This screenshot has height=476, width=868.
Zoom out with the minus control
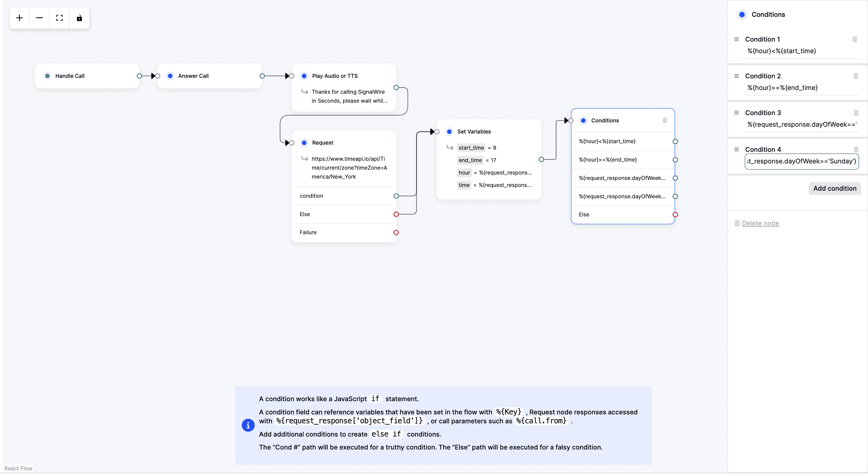pos(39,18)
